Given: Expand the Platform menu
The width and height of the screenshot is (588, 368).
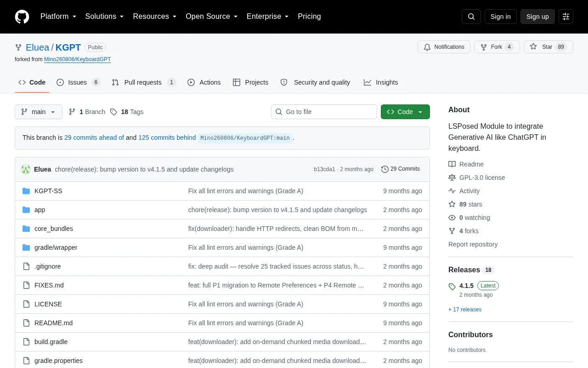Looking at the screenshot, I should coord(58,17).
